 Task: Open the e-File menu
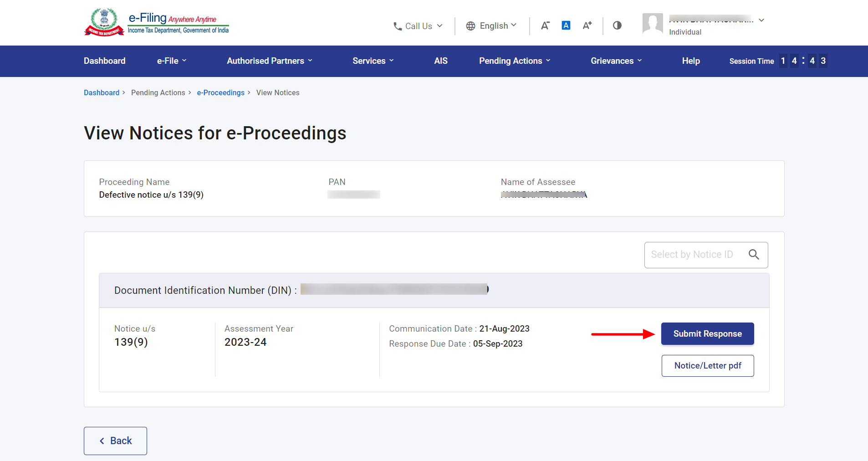click(x=172, y=61)
